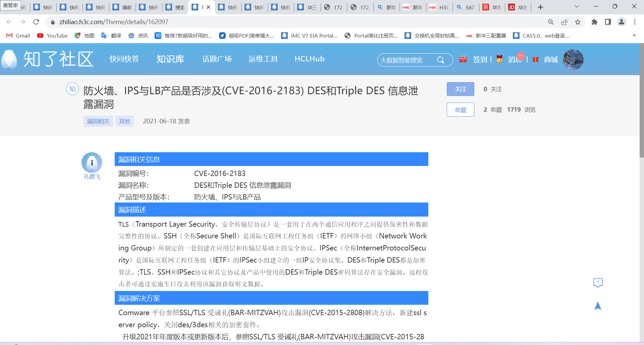The width and height of the screenshot is (644, 345).
Task: Select the 漏洞相关 tag
Action: pyautogui.click(x=98, y=121)
